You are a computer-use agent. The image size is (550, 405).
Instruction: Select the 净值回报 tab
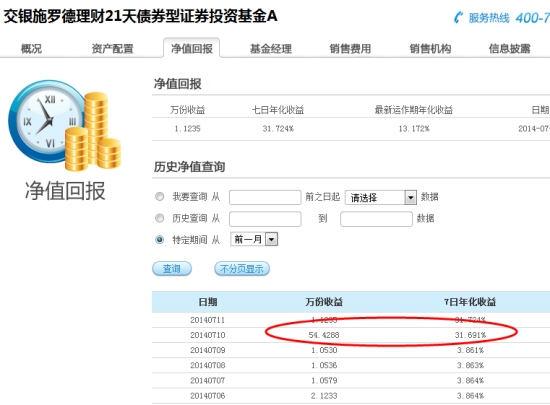(192, 48)
